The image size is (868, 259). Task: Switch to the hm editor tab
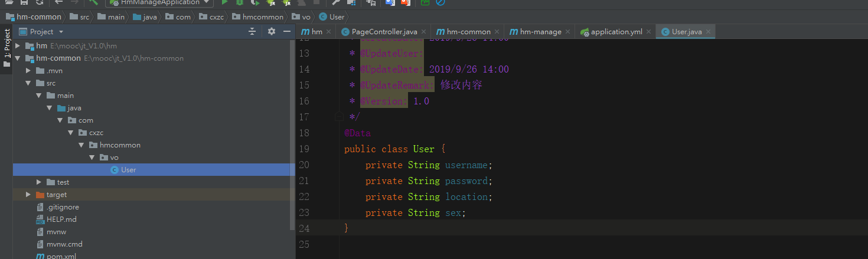316,32
